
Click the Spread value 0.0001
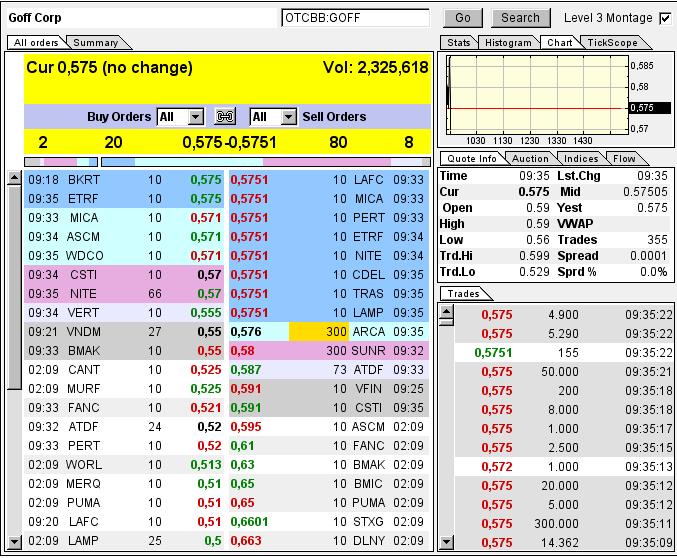(648, 256)
